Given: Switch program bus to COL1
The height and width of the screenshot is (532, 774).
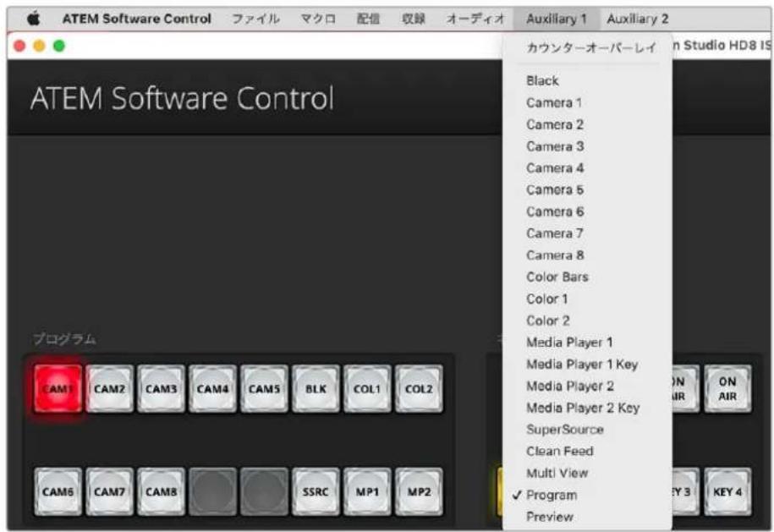Looking at the screenshot, I should point(367,389).
